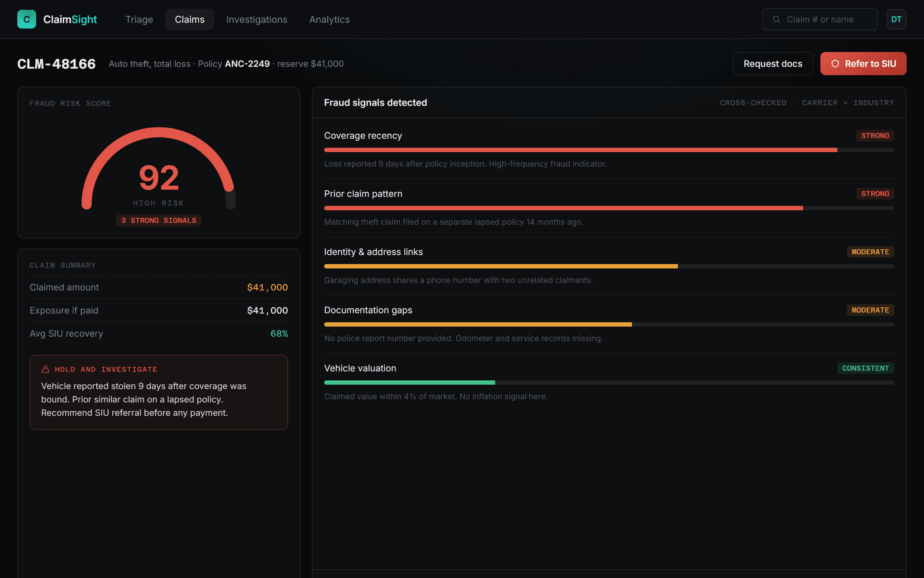Click the STRONG badge on Prior claim pattern
Viewport: 924px width, 578px height.
click(875, 194)
